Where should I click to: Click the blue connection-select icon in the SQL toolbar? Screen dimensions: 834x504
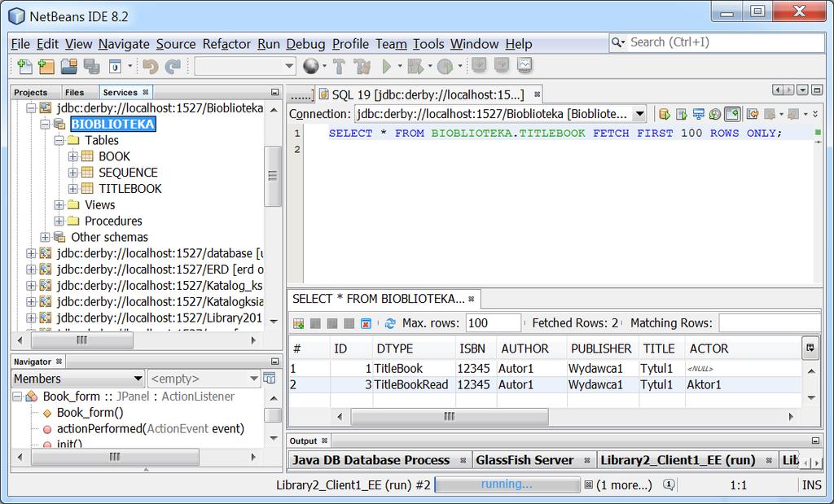click(x=698, y=114)
